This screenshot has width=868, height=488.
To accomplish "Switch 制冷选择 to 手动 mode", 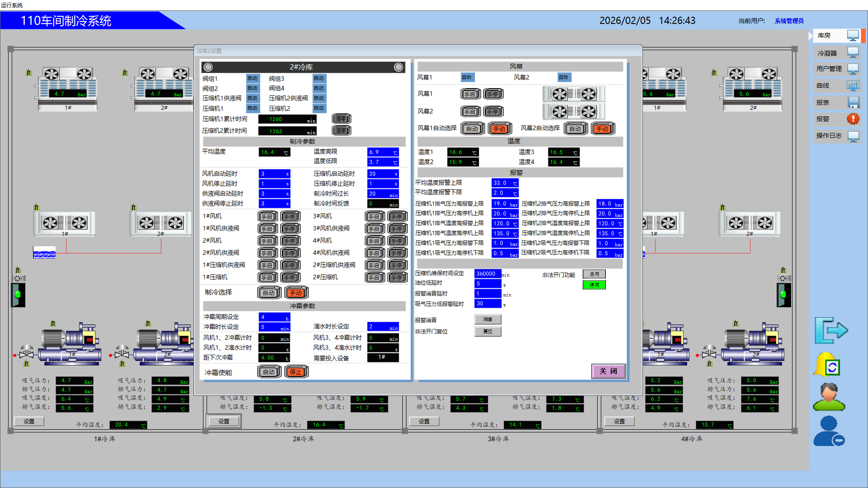I will pos(296,293).
